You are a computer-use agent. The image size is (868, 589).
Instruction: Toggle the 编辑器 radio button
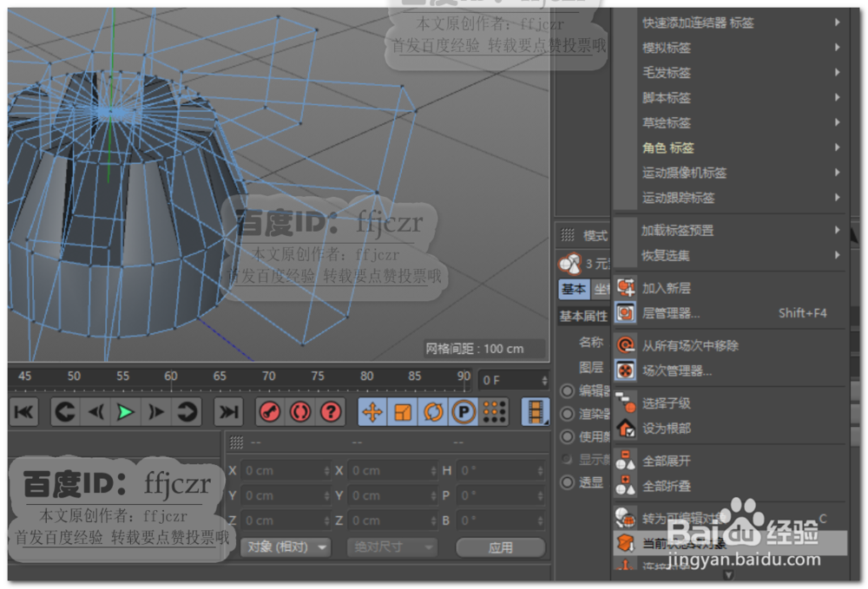(568, 391)
